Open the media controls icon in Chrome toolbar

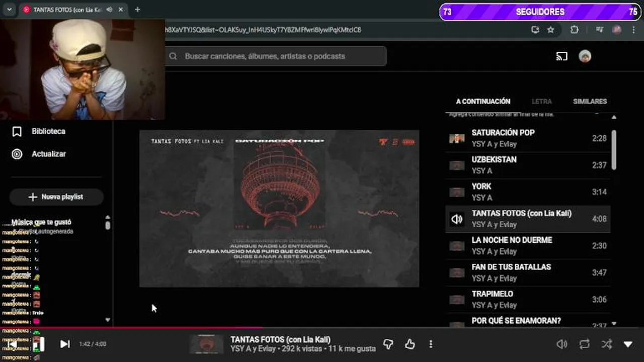[599, 30]
